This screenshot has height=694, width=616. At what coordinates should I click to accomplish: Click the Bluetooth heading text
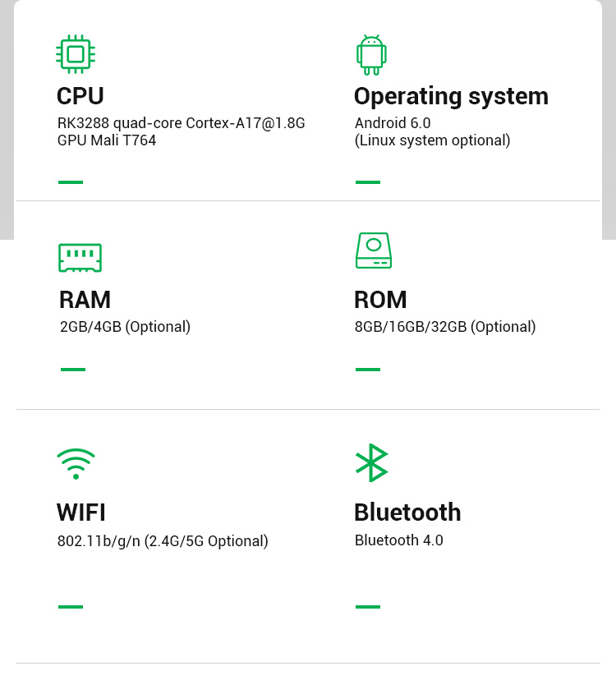pos(407,512)
